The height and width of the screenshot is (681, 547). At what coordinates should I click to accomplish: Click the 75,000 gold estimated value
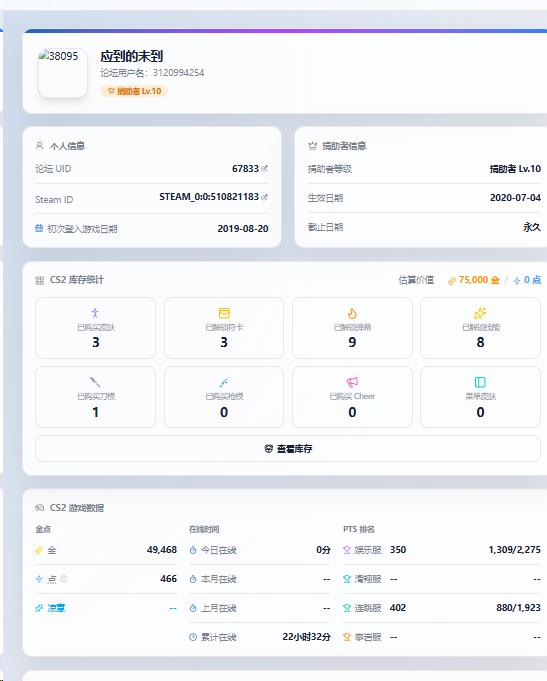click(x=474, y=280)
